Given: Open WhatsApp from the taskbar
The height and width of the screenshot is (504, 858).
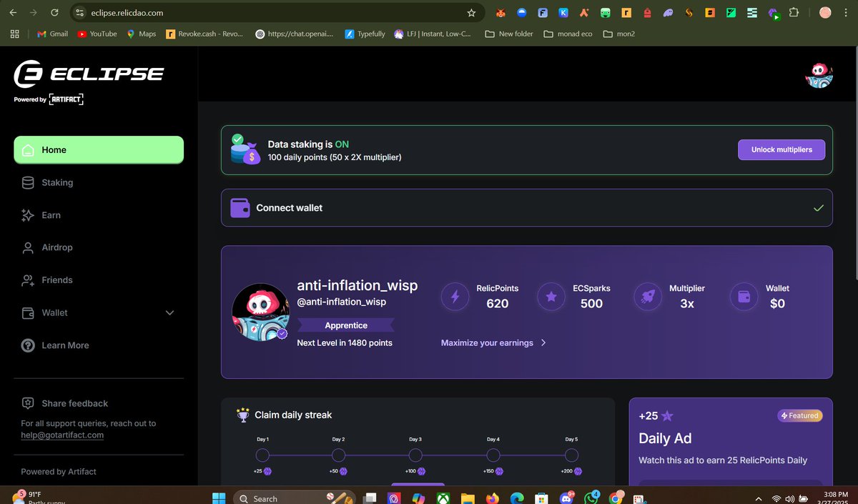Looking at the screenshot, I should click(x=592, y=498).
